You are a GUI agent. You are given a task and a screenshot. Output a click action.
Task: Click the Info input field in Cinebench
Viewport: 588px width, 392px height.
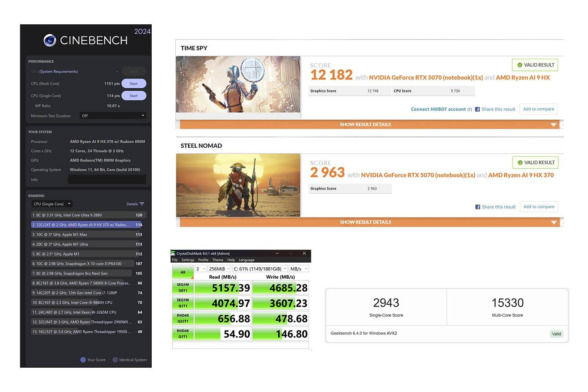coord(107,180)
